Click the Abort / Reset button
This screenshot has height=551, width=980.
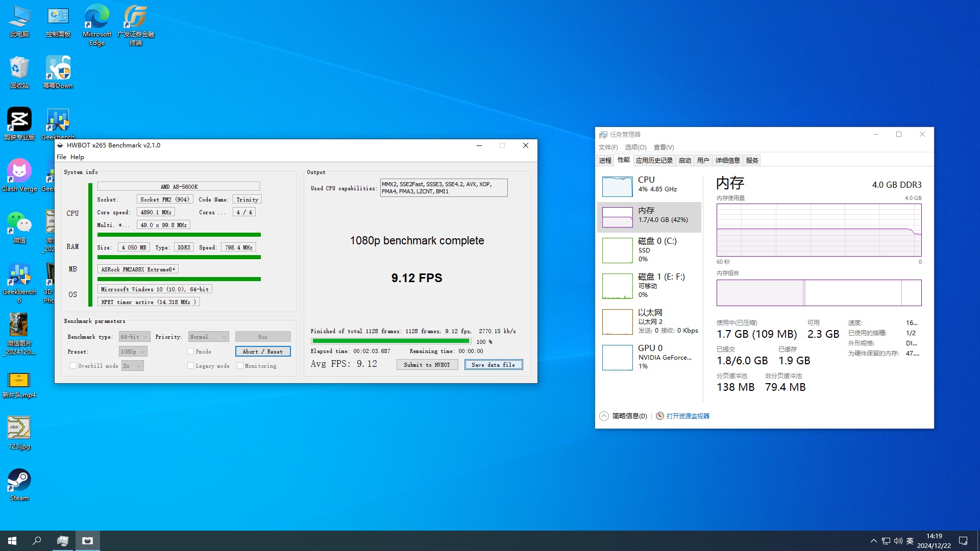pyautogui.click(x=263, y=352)
